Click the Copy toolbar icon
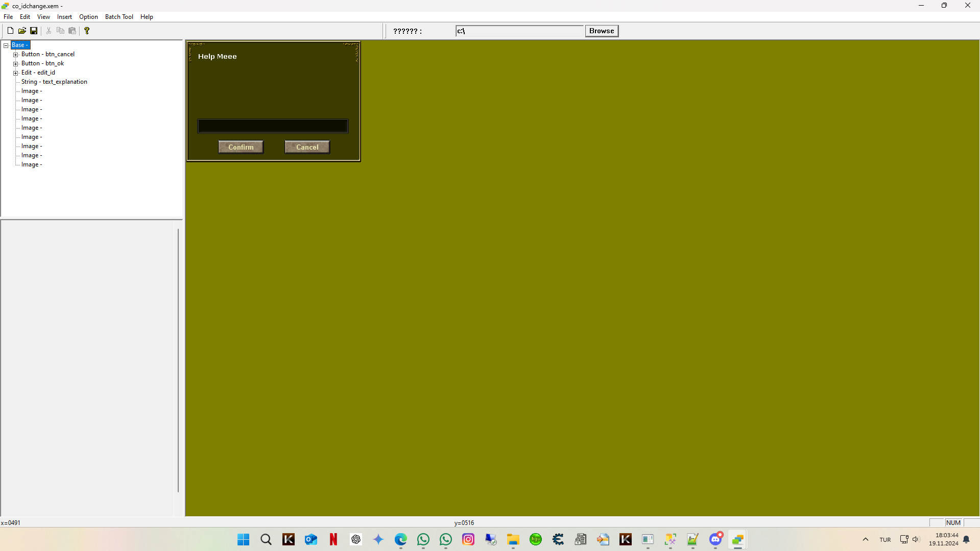The height and width of the screenshot is (551, 980). coord(60,30)
